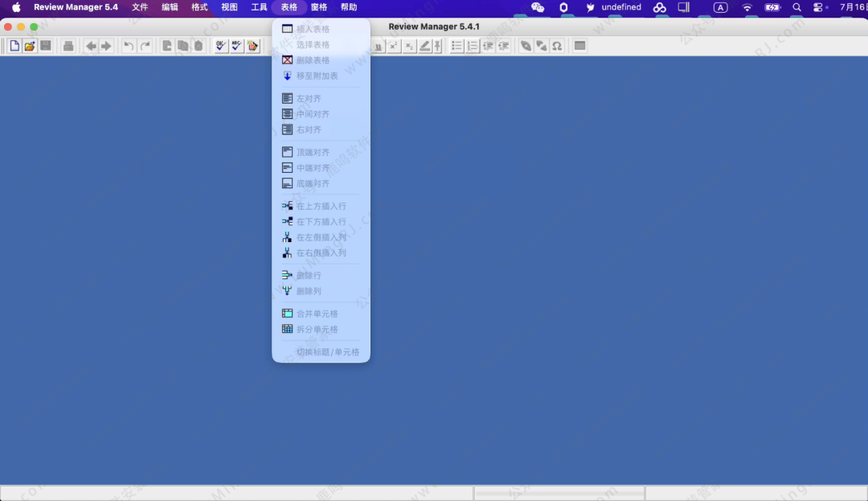Image resolution: width=868 pixels, height=501 pixels.
Task: Click the Open folder toolbar icon
Action: (30, 46)
